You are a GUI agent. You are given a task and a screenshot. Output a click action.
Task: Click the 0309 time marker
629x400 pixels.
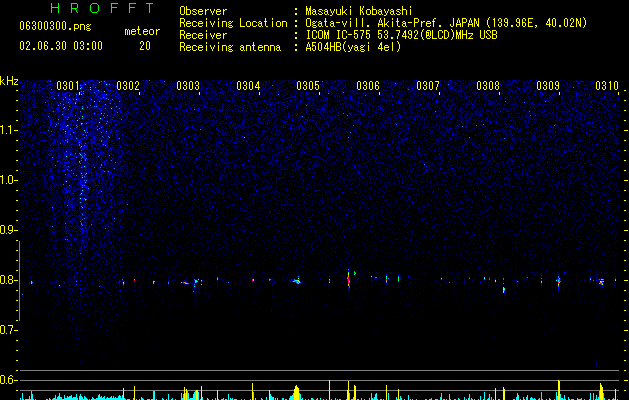(548, 86)
